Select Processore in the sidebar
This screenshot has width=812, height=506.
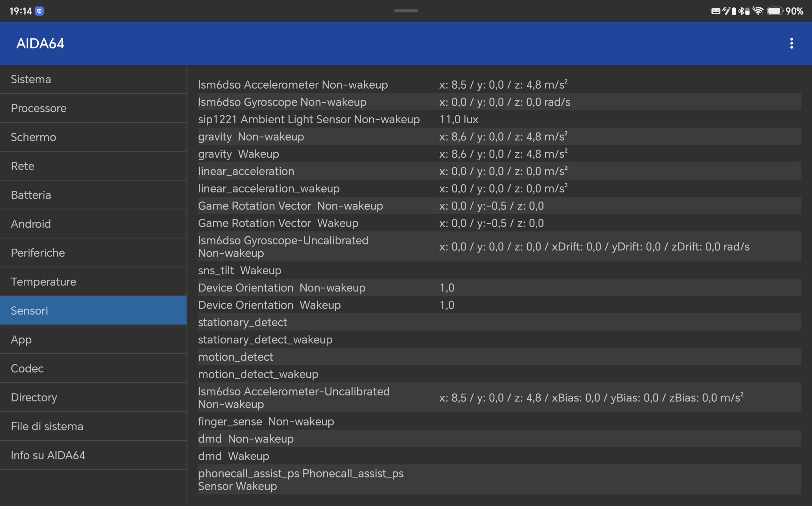(93, 108)
